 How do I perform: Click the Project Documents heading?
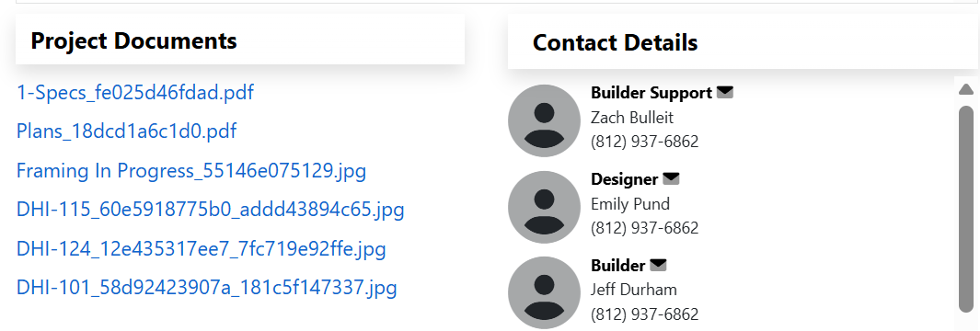(133, 41)
